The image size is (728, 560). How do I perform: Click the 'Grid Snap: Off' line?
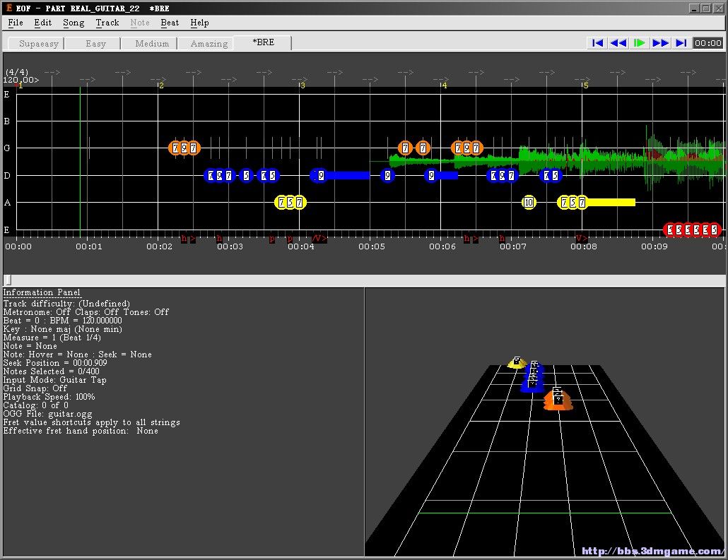click(35, 388)
